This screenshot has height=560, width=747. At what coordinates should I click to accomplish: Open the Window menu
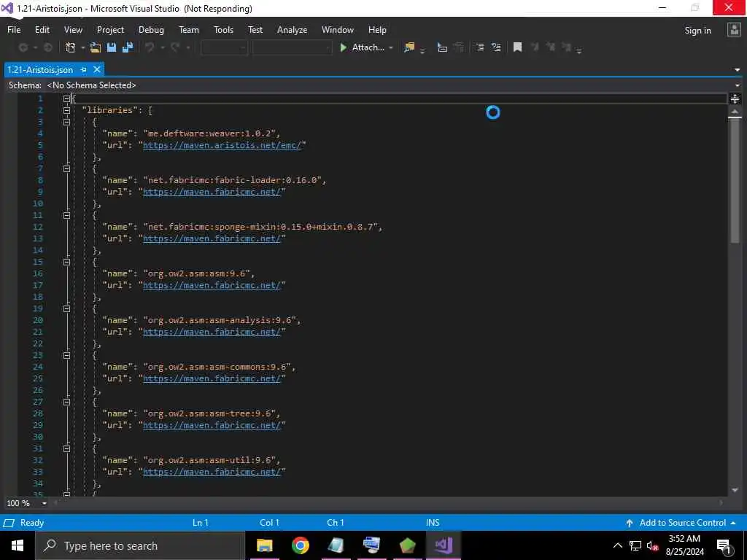(x=337, y=29)
